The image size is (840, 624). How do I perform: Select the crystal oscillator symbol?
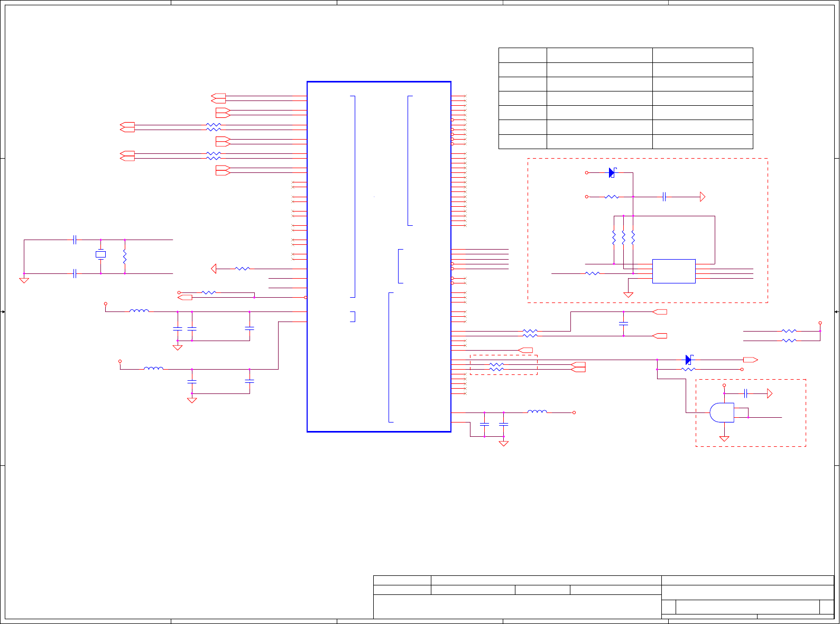coord(100,254)
